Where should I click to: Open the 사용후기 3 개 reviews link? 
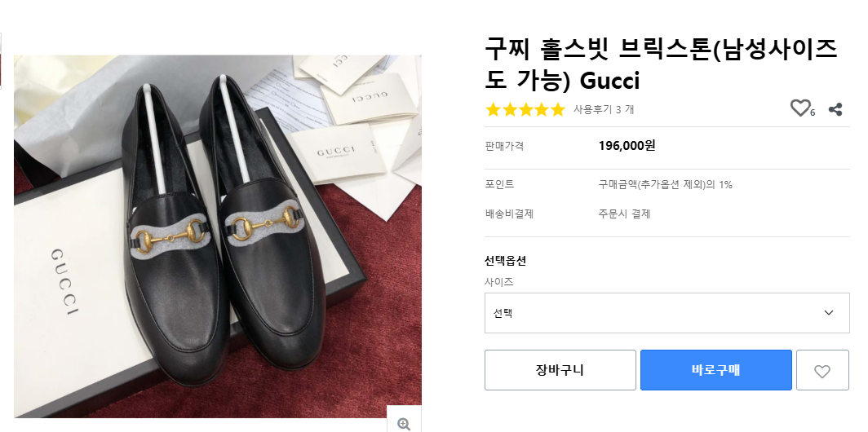(603, 109)
